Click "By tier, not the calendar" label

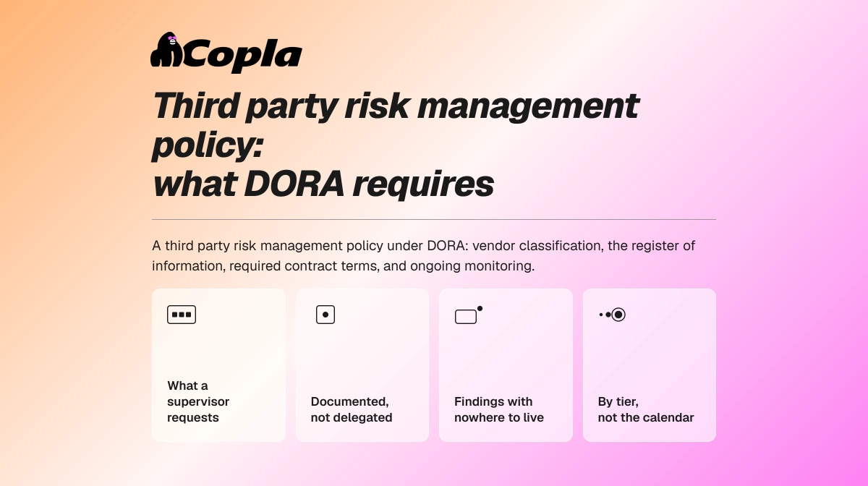point(646,409)
